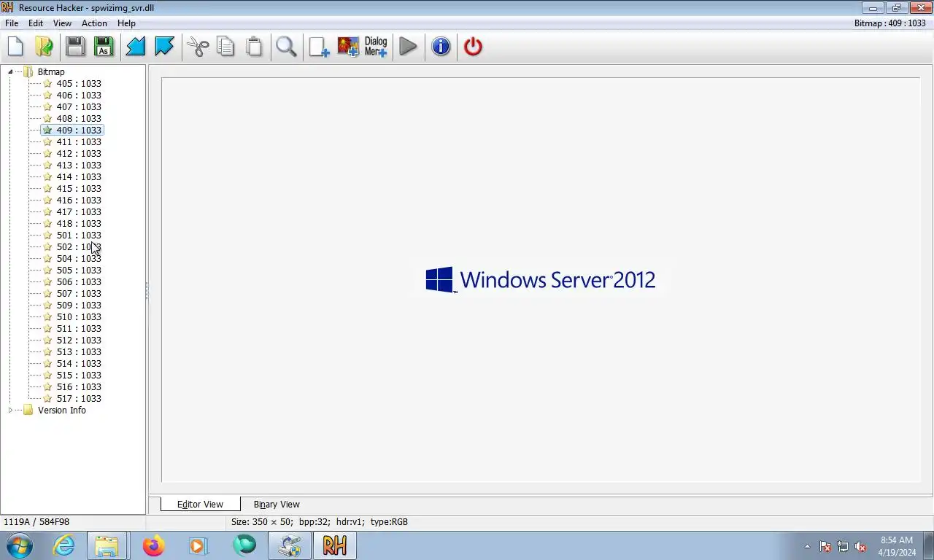Select bitmap resource 413 : 1033
Image resolution: width=934 pixels, height=560 pixels.
click(x=79, y=165)
